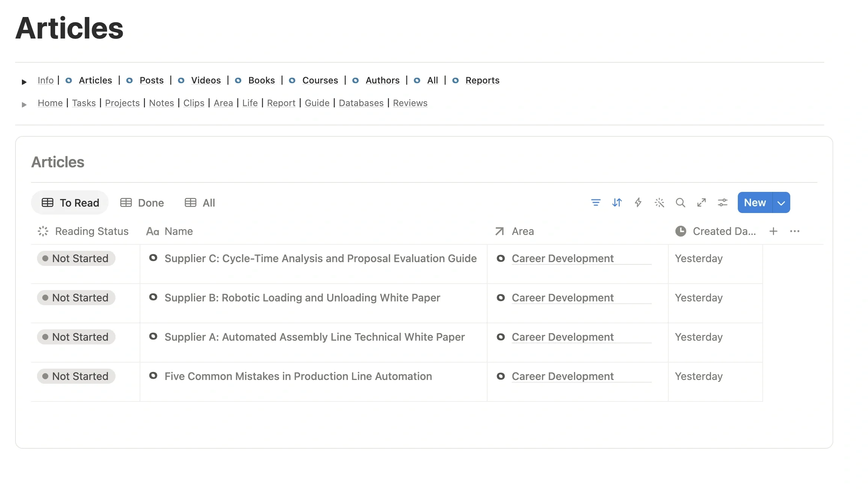
Task: Open Five Common Mistakes in Production article
Action: coord(298,376)
